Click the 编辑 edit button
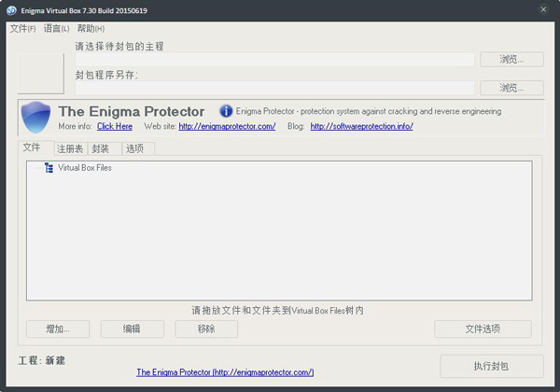The width and height of the screenshot is (560, 392). click(133, 329)
